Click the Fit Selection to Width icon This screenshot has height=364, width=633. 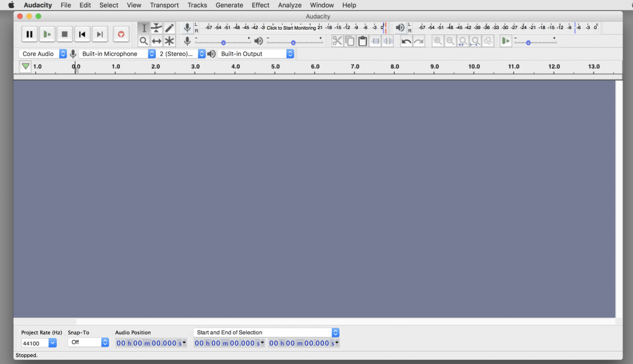[463, 41]
